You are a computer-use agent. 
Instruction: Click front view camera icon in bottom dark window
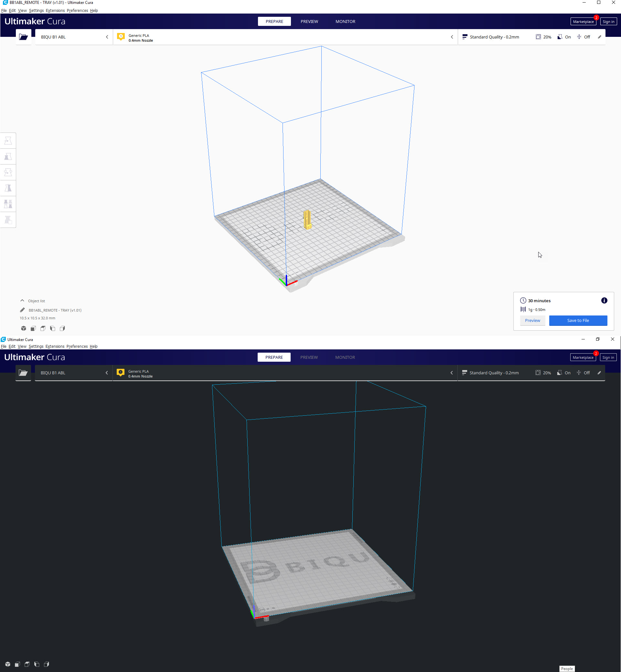coord(17,664)
